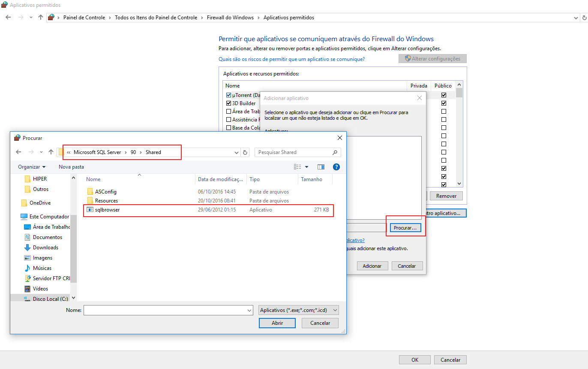This screenshot has width=588, height=369.
Task: Check the Base da Cola checkbox
Action: click(228, 128)
